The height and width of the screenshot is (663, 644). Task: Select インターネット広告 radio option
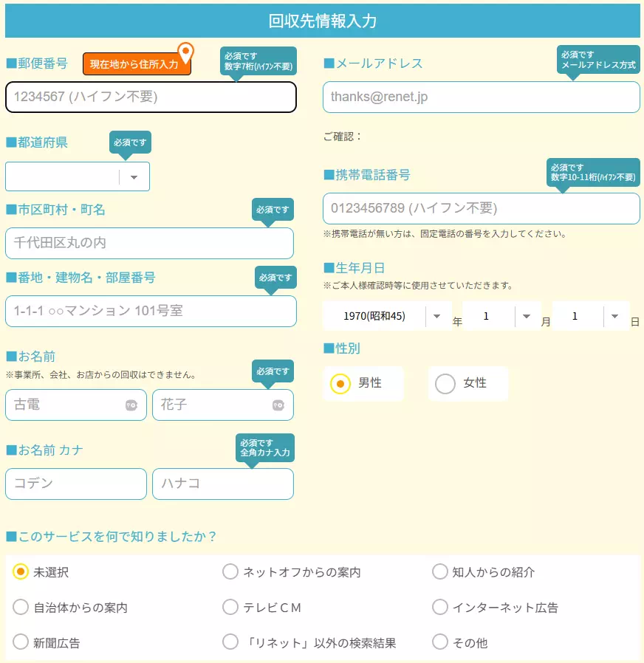440,608
